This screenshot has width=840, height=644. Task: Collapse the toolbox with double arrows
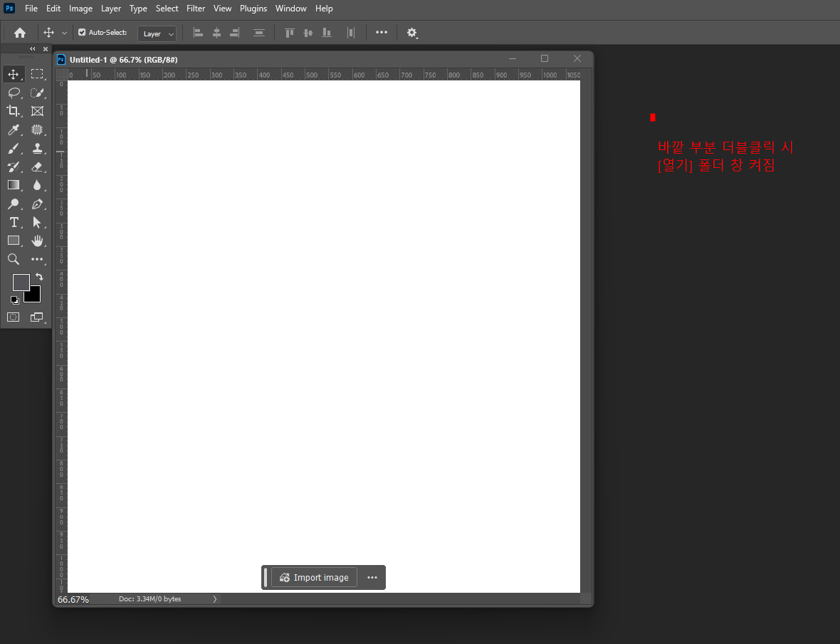point(33,48)
